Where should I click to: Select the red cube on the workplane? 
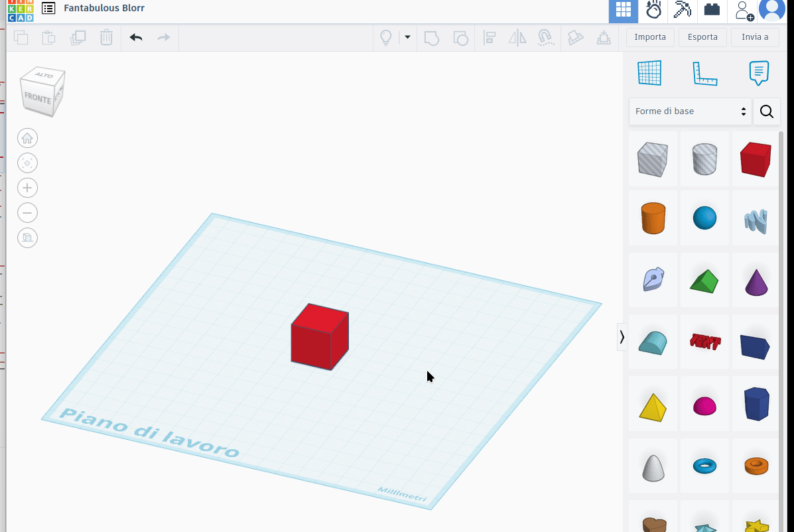(x=320, y=337)
